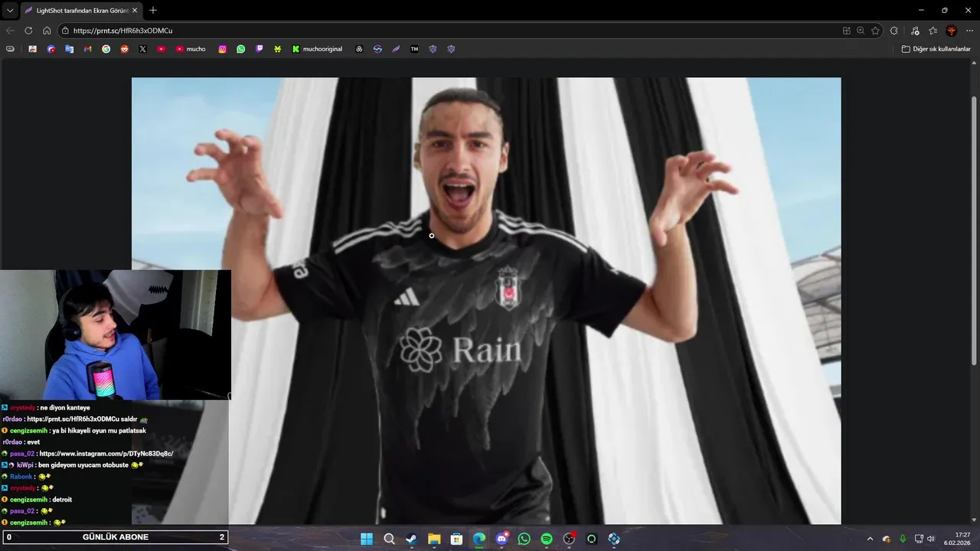The width and height of the screenshot is (980, 551).
Task: Go to the browser home page
Action: coord(47,31)
